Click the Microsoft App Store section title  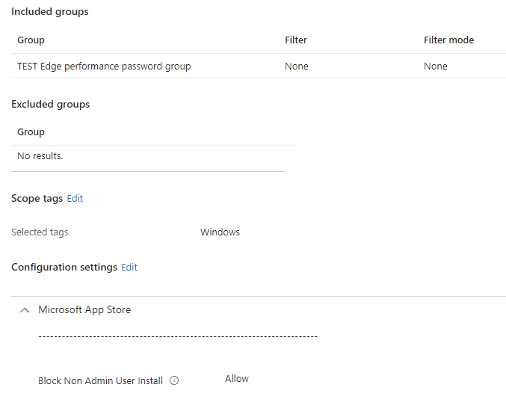tap(84, 310)
